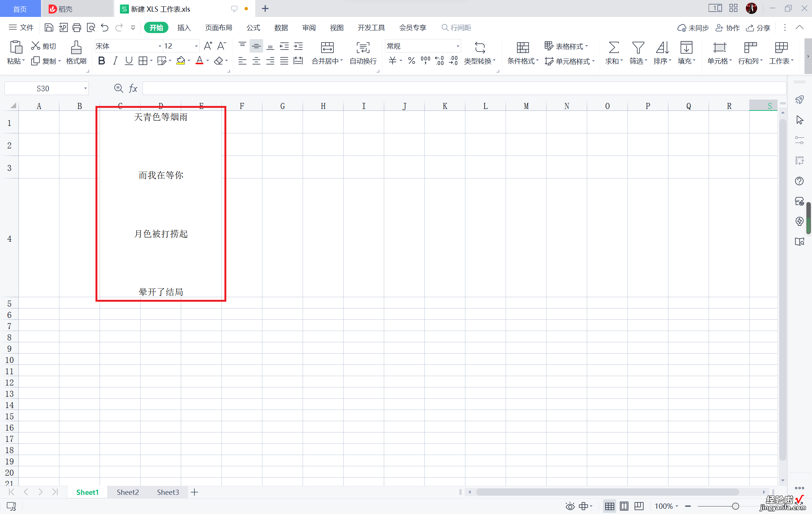The image size is (812, 514).
Task: Switch to Sheet2 tab
Action: click(x=128, y=492)
